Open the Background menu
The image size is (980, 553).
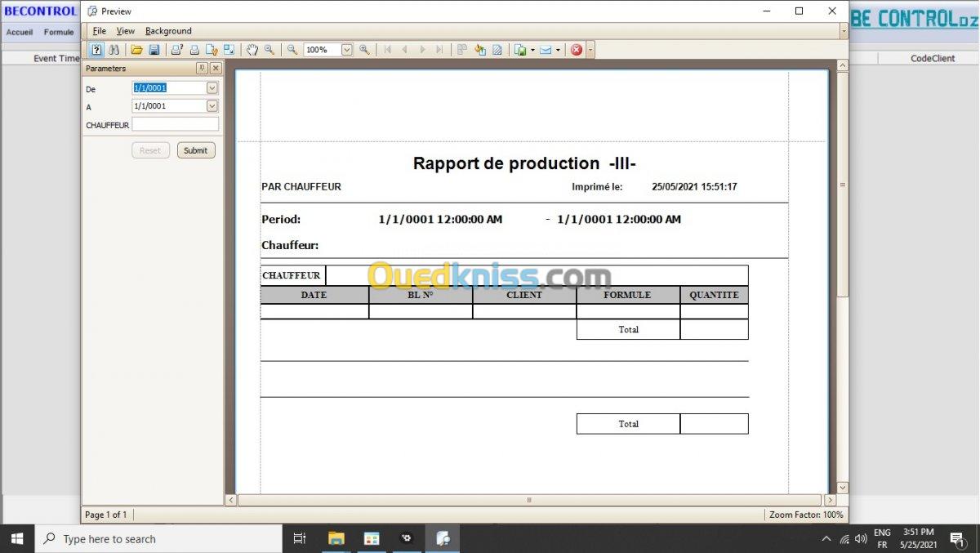pyautogui.click(x=168, y=31)
